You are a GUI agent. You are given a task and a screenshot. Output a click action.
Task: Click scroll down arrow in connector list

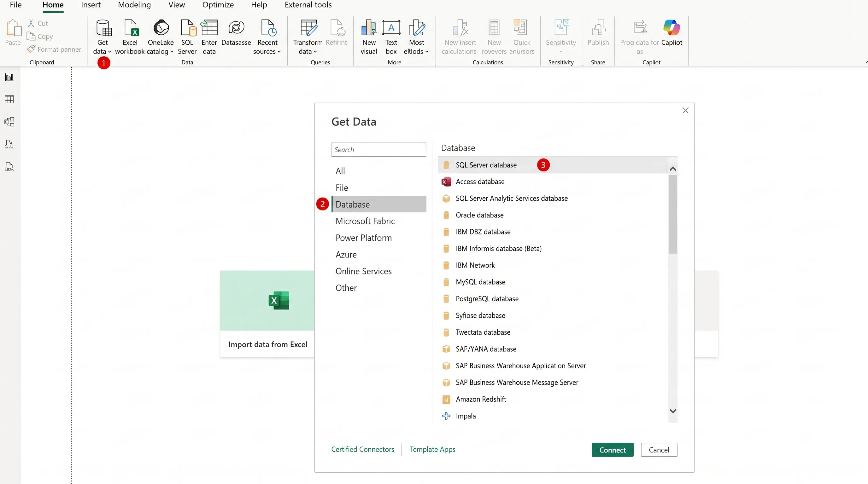673,411
